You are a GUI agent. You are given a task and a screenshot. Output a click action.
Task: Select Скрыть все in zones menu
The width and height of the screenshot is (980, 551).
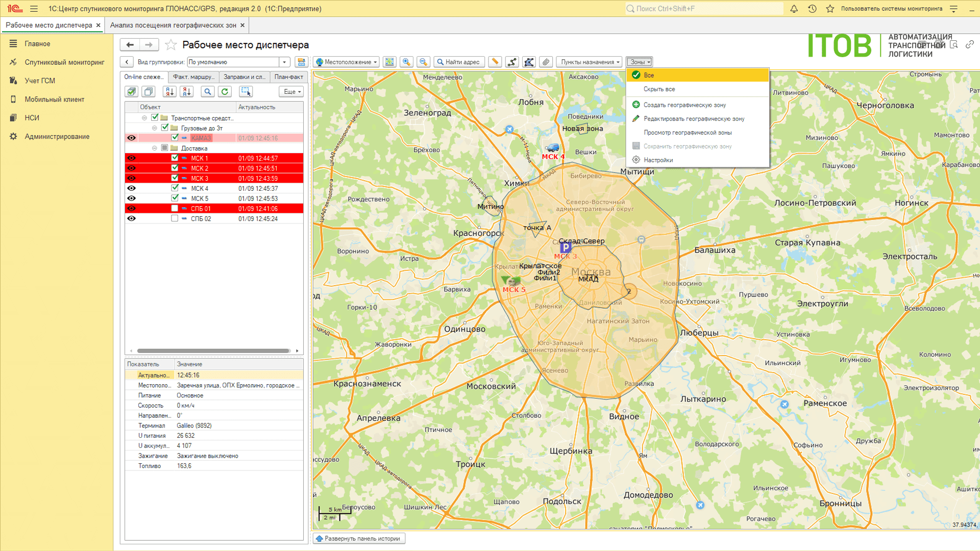pos(659,89)
